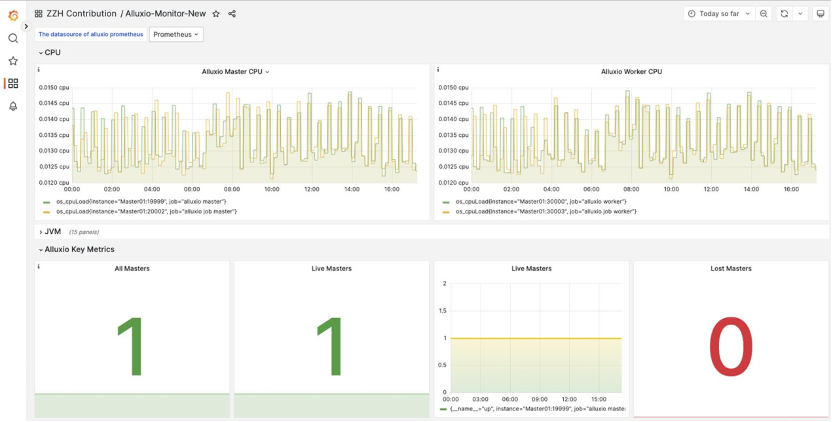Image resolution: width=832 pixels, height=422 pixels.
Task: Zoom out the time range
Action: [764, 14]
